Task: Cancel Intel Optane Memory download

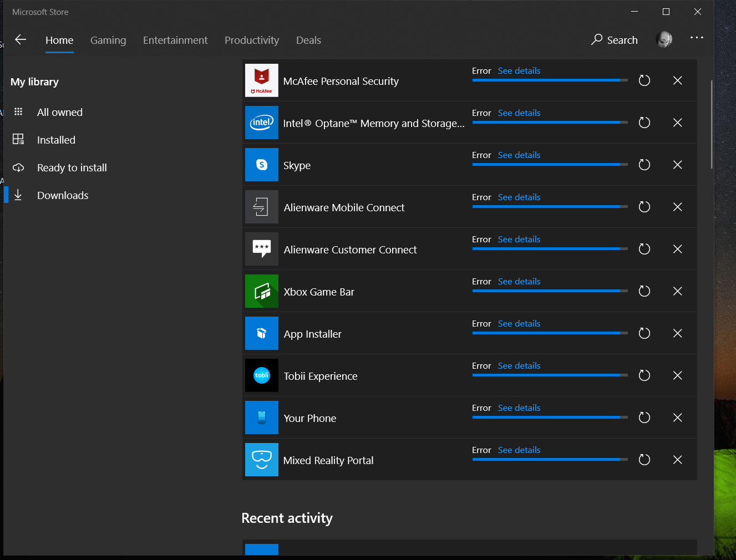Action: 677,123
